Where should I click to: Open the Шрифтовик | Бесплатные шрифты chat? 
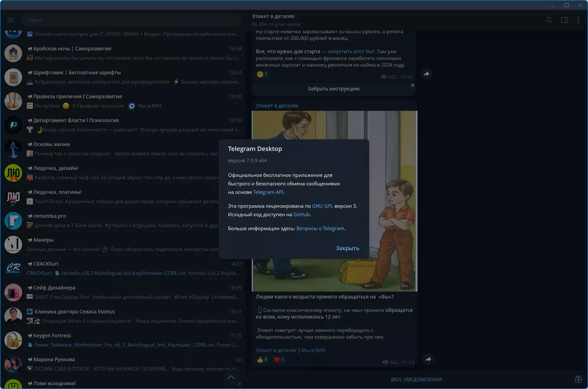(x=123, y=77)
